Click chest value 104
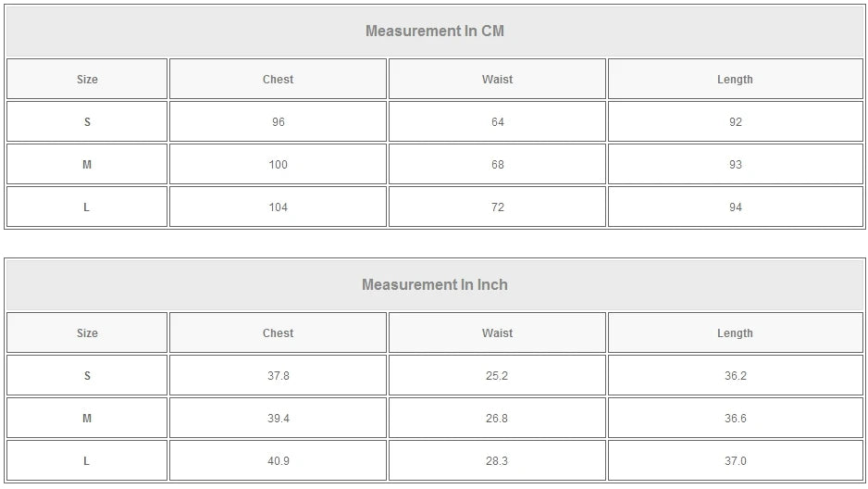 pos(278,207)
